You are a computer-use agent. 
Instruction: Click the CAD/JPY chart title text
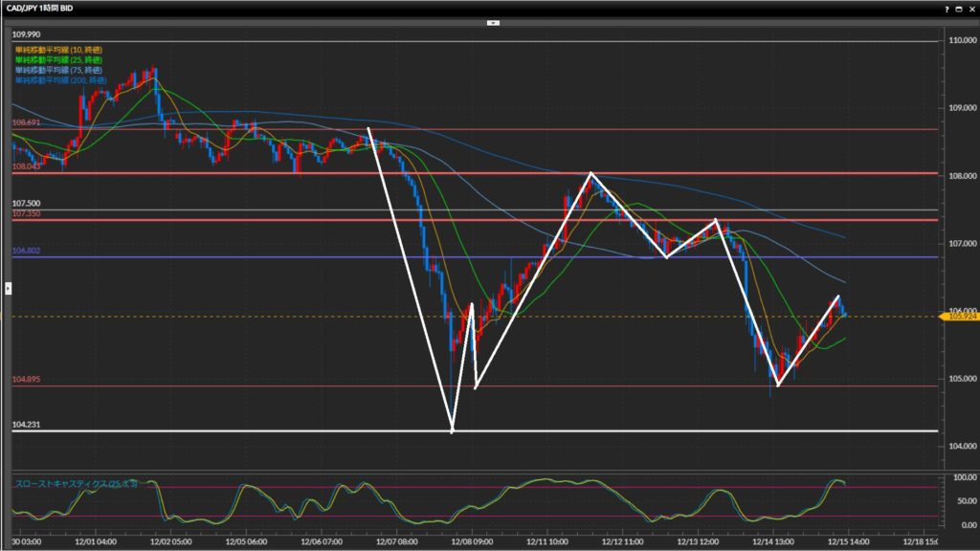(x=39, y=8)
